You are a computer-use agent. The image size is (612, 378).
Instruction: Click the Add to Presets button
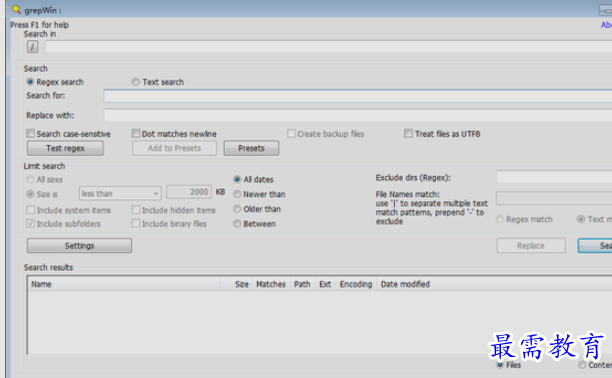point(174,148)
